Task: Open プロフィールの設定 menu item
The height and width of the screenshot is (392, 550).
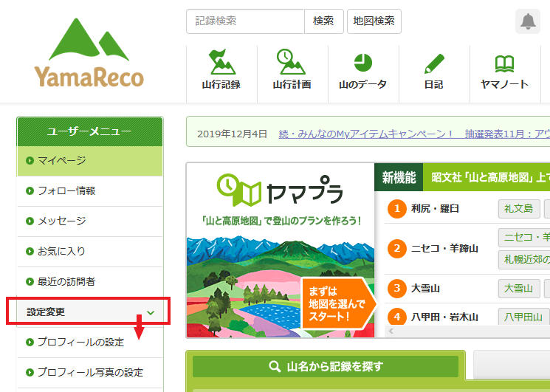Action: pyautogui.click(x=90, y=343)
